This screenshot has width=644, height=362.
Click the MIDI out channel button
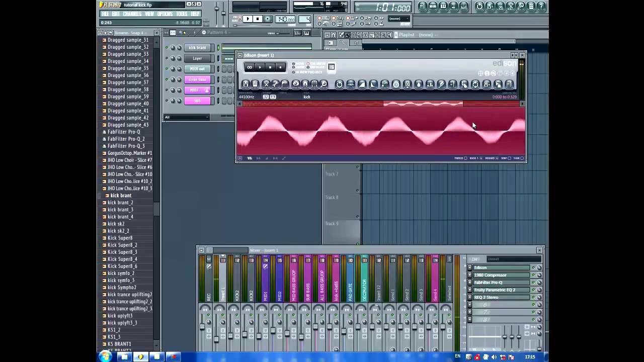(197, 69)
